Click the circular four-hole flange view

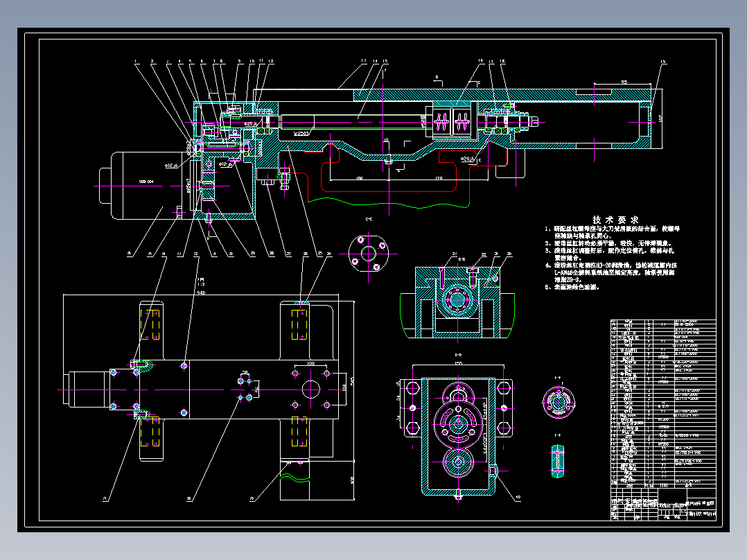coord(368,252)
